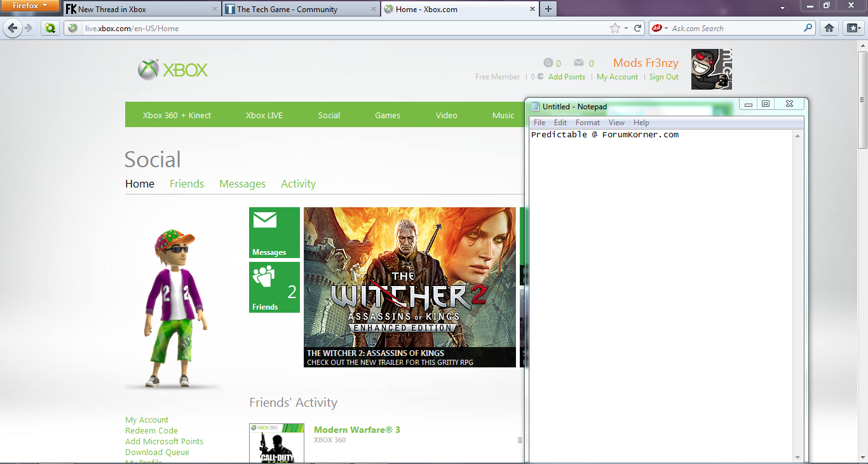
Task: Click the Firefox forward arrow button
Action: click(x=28, y=28)
